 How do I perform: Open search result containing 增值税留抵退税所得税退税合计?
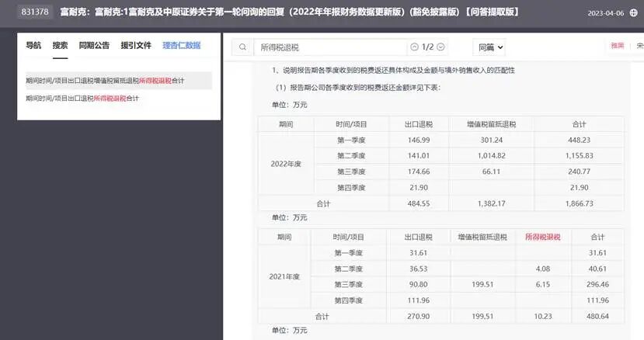(x=118, y=81)
